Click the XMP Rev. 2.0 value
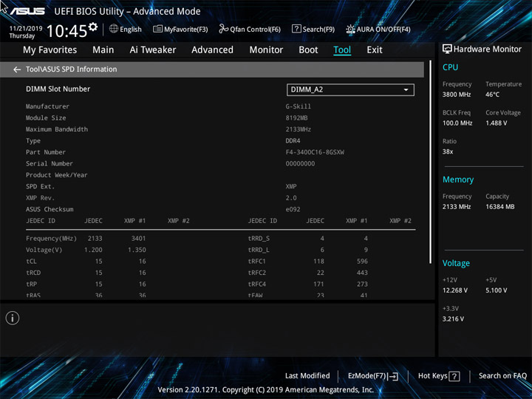This screenshot has width=532, height=399. 291,198
